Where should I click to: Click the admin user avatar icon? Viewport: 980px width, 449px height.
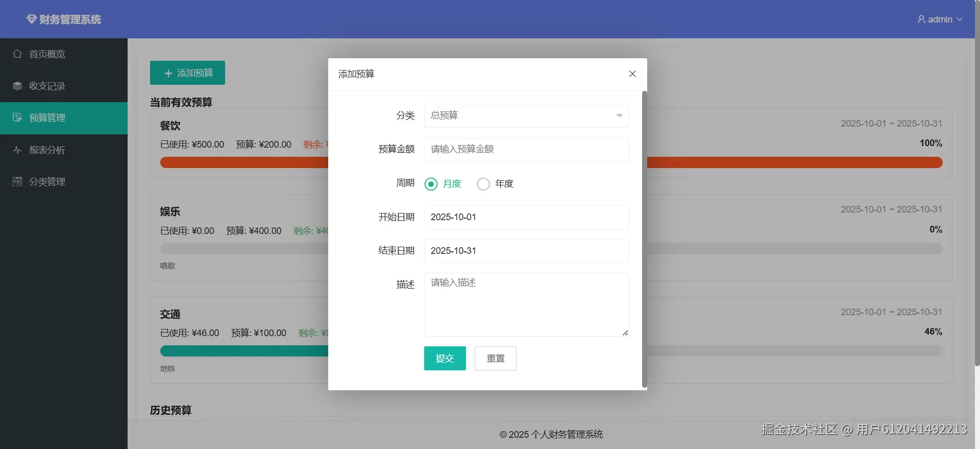point(921,19)
